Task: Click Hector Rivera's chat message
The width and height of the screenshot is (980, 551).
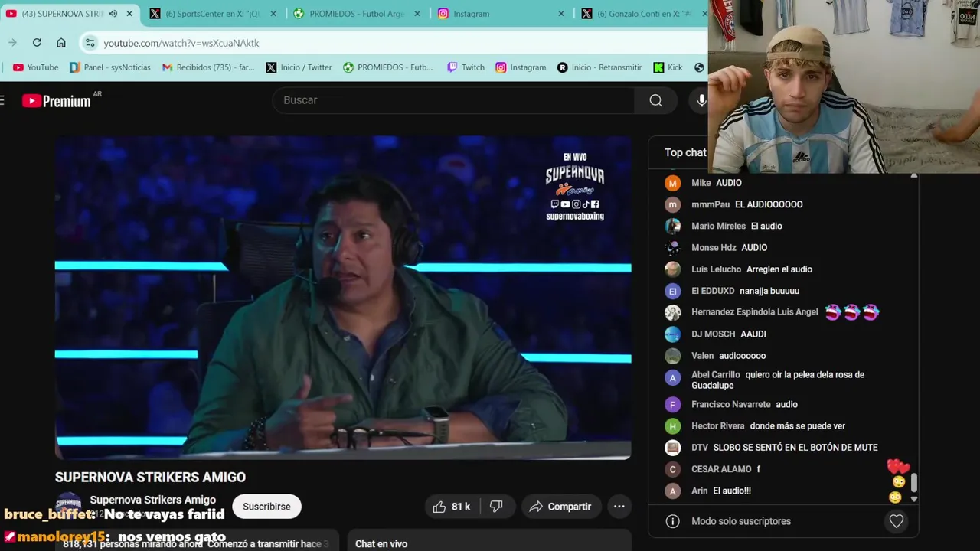Action: coord(798,425)
